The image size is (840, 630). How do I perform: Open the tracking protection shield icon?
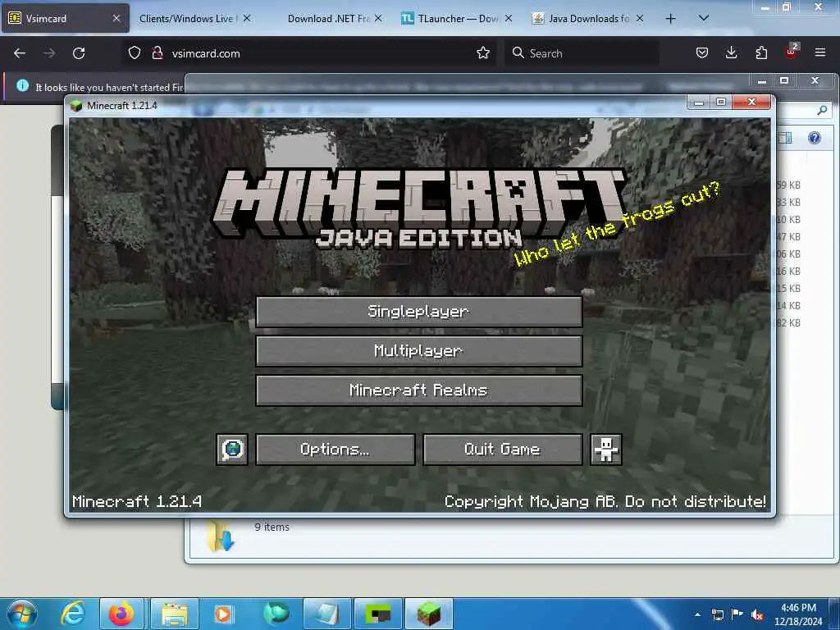(134, 53)
